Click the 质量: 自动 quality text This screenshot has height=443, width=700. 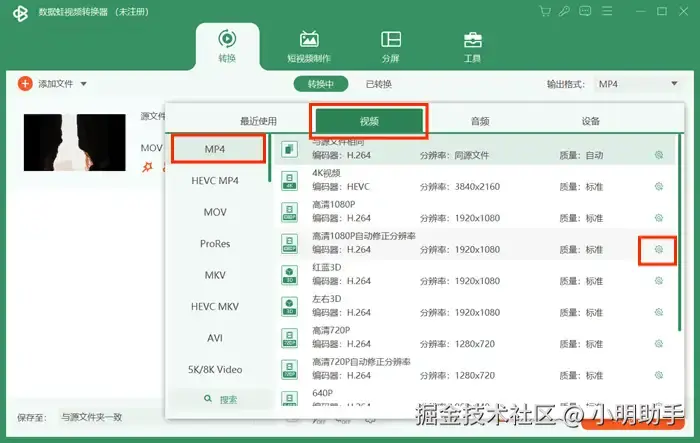(x=581, y=155)
